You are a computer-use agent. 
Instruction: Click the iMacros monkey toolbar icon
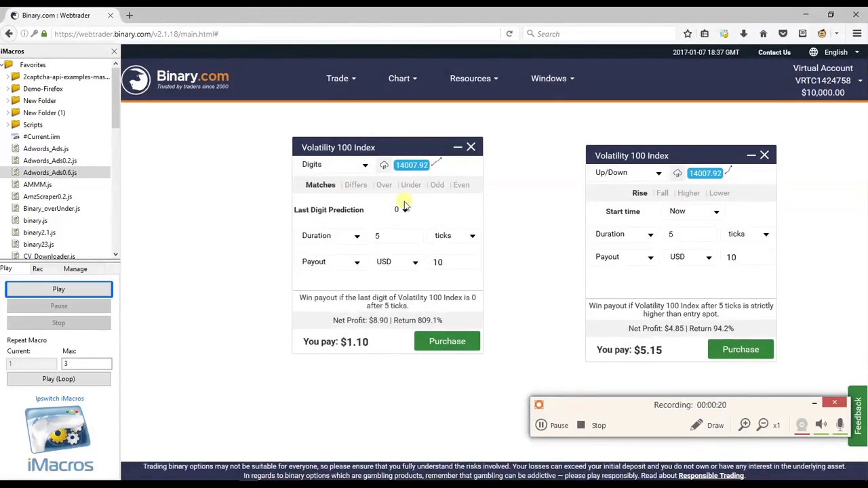click(x=822, y=34)
